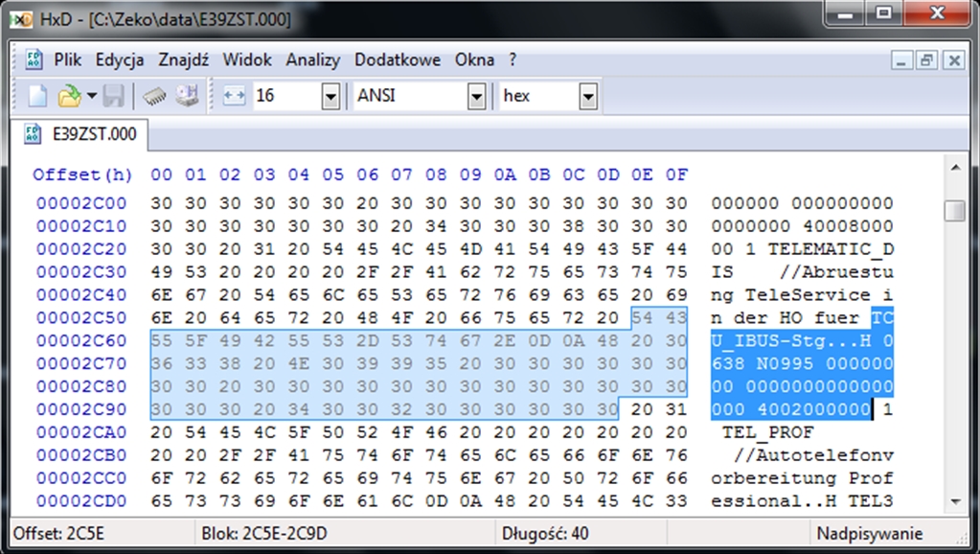Viewport: 980px width, 554px height.
Task: Click the bytes-per-row value field 16
Action: coord(286,96)
